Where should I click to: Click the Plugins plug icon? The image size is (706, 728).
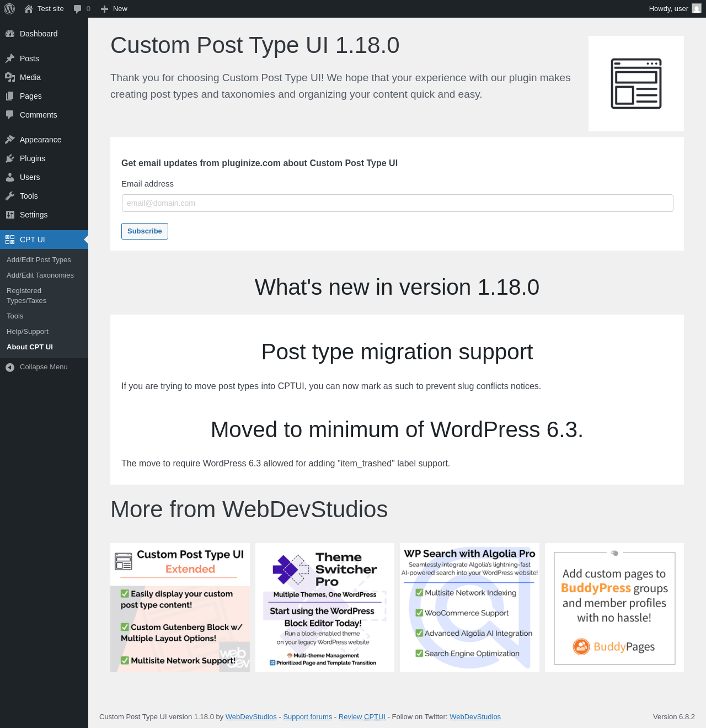tap(10, 158)
